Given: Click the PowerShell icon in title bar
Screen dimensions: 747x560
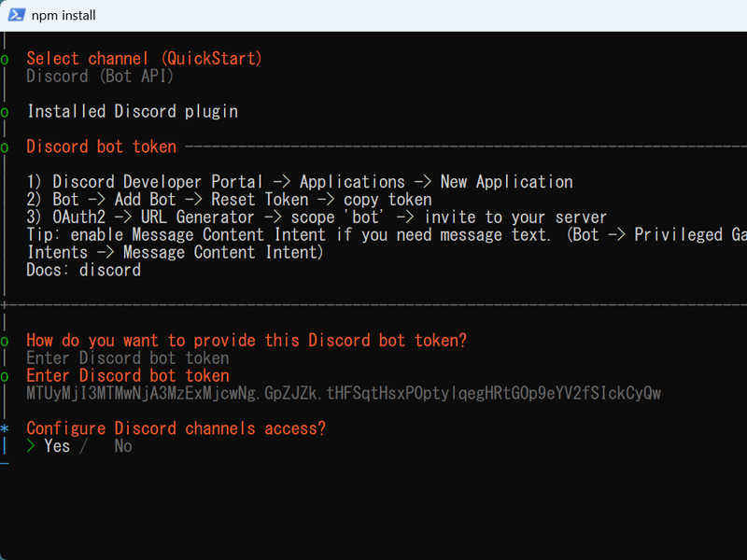Looking at the screenshot, I should [16, 15].
